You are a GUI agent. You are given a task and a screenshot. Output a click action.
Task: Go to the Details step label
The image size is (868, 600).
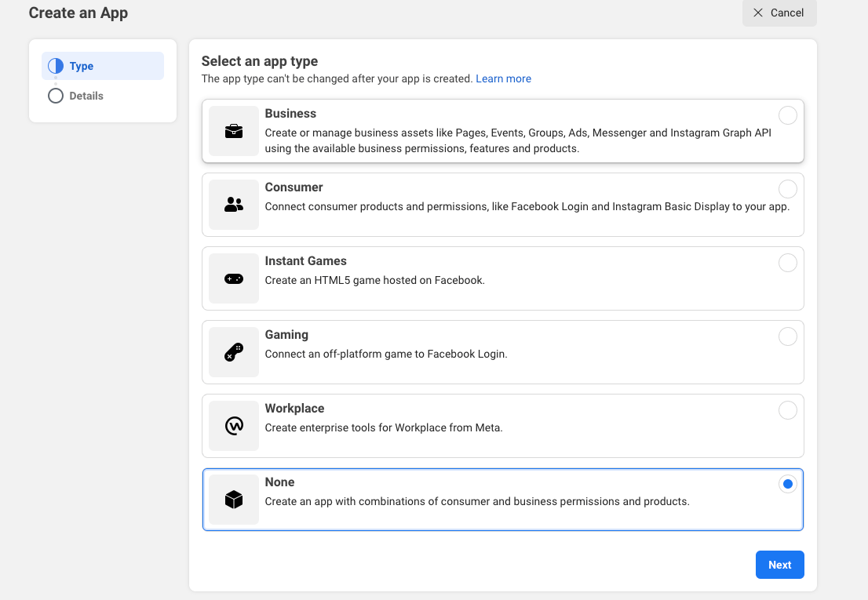pos(86,96)
